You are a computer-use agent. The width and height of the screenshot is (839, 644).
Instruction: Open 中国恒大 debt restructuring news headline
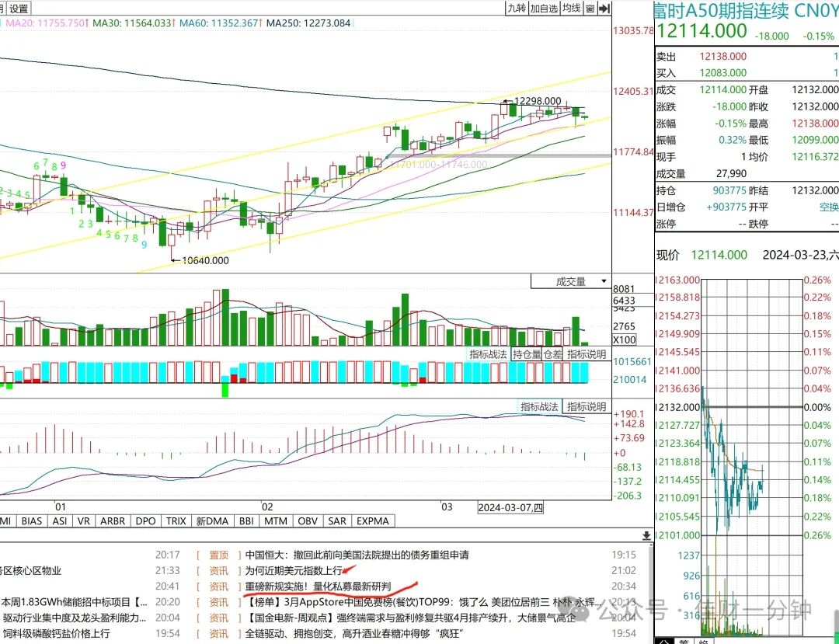357,555
